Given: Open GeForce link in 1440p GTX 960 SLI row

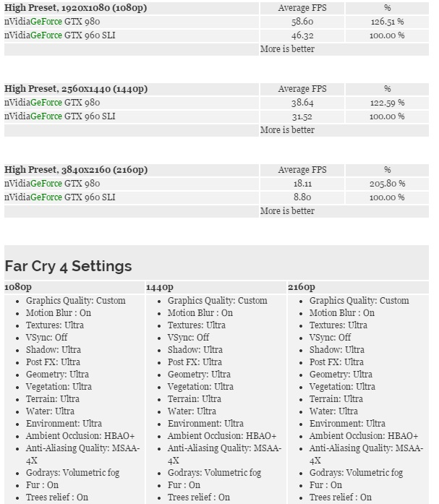Looking at the screenshot, I should 46,116.
